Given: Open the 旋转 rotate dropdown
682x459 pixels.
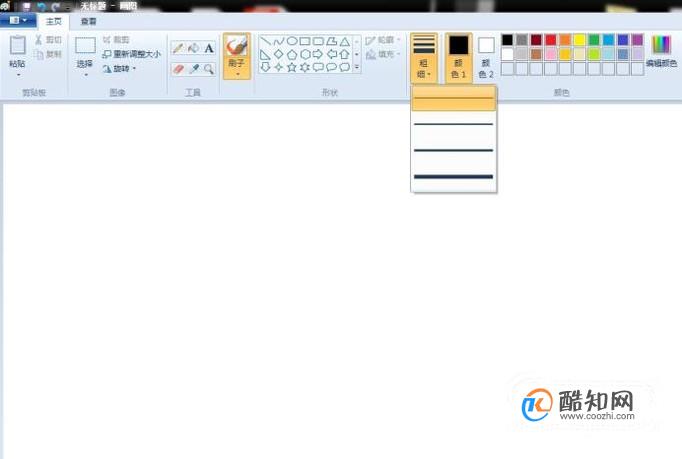Looking at the screenshot, I should [119, 69].
